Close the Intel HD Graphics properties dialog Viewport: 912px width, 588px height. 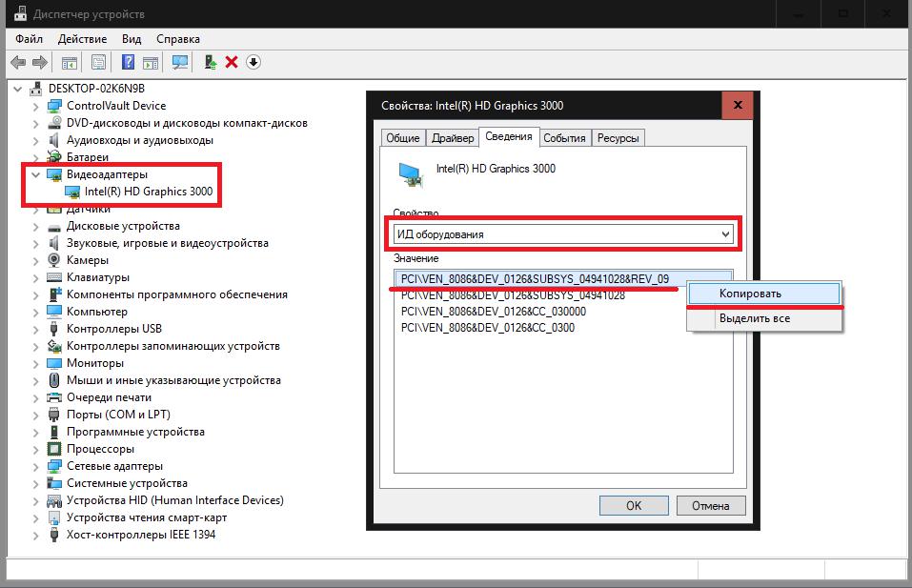point(738,105)
